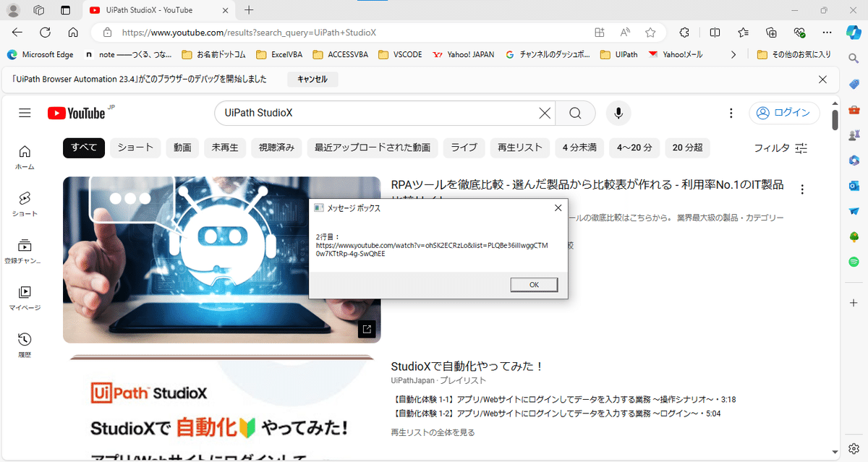The image size is (868, 462).
Task: Open a new tab with plus icon
Action: point(249,10)
